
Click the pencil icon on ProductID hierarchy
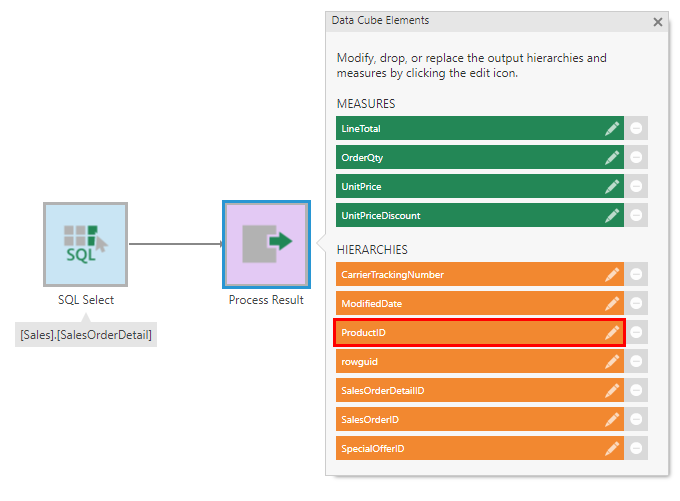tap(612, 333)
